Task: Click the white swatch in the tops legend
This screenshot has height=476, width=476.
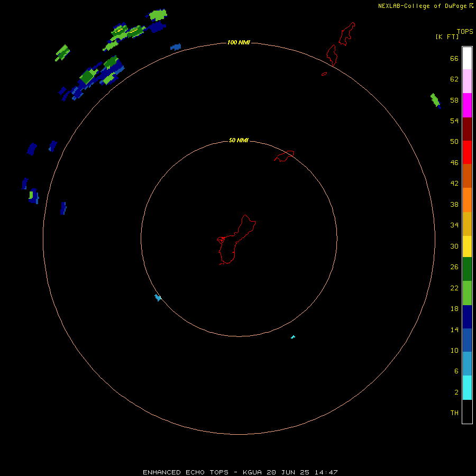Action: 467,58
